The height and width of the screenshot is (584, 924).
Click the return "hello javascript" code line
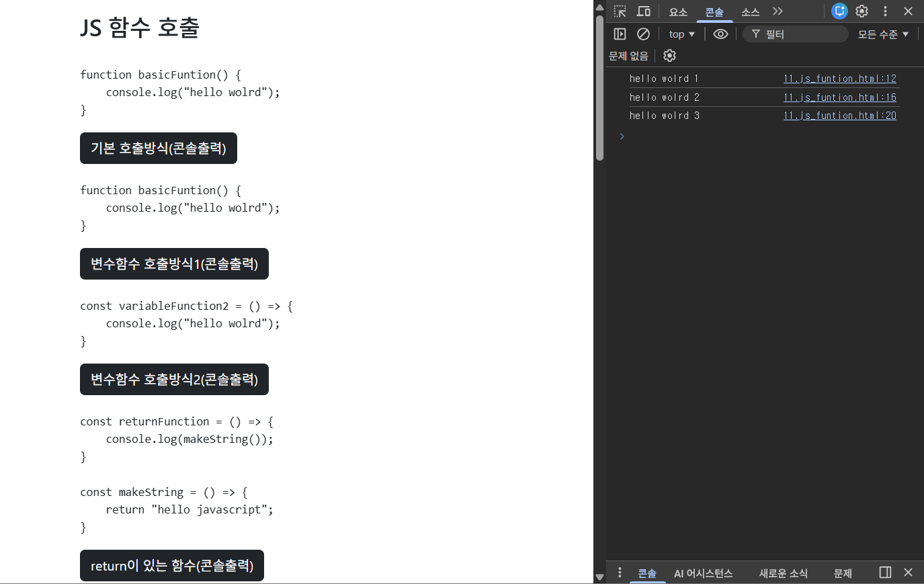click(190, 509)
